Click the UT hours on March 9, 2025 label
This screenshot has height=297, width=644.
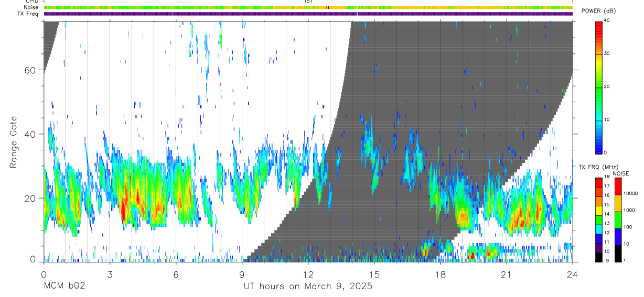pos(308,286)
